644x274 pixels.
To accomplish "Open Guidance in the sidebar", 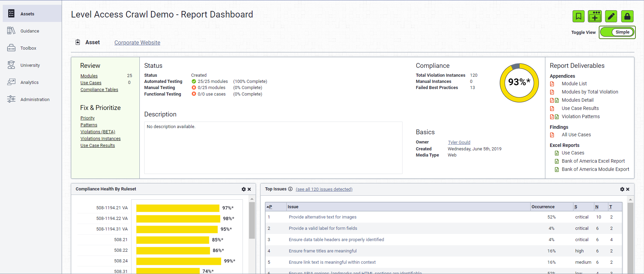I will 29,31.
